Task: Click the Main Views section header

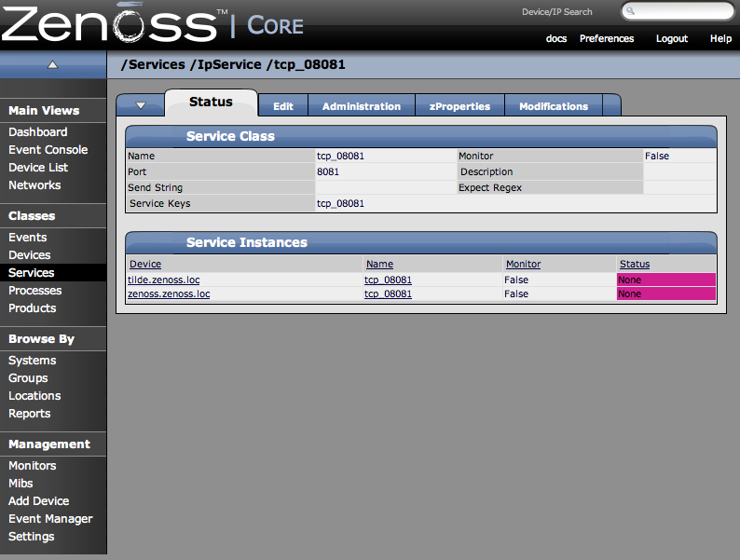Action: (x=44, y=110)
